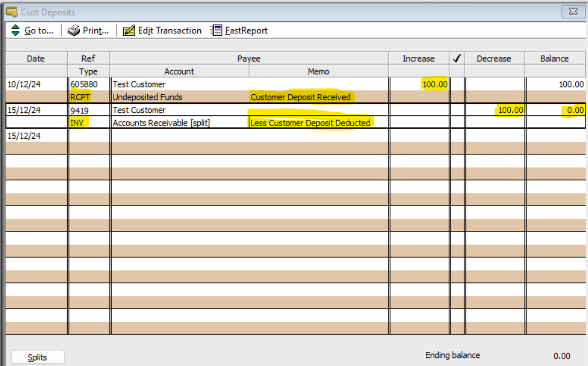
Task: Click the Balance column header
Action: click(555, 58)
